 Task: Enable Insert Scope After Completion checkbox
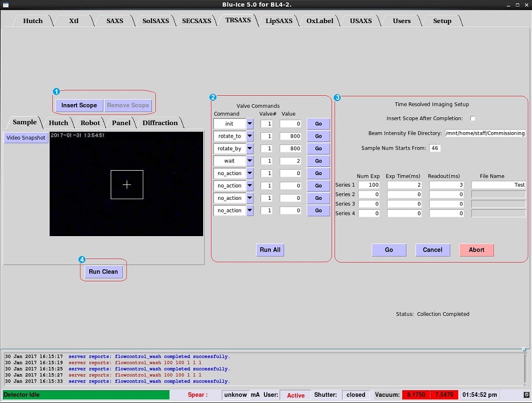point(473,118)
